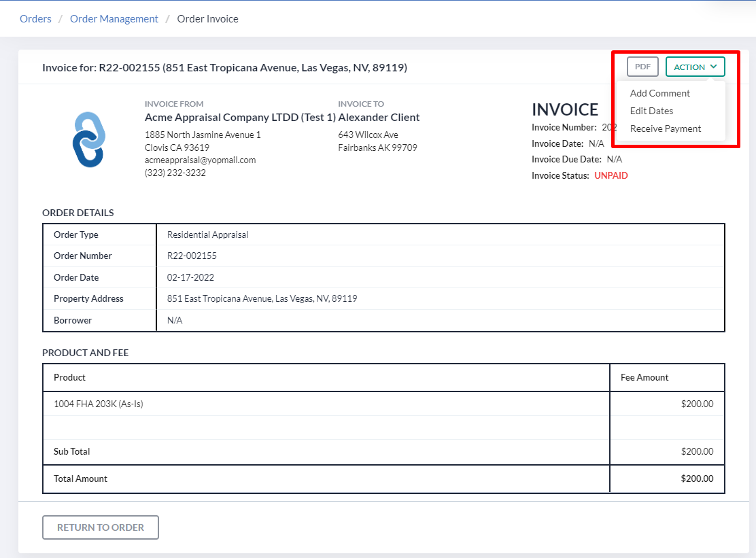Image resolution: width=756 pixels, height=558 pixels.
Task: Click the Invoice for R22-002155 title
Action: pyautogui.click(x=224, y=67)
